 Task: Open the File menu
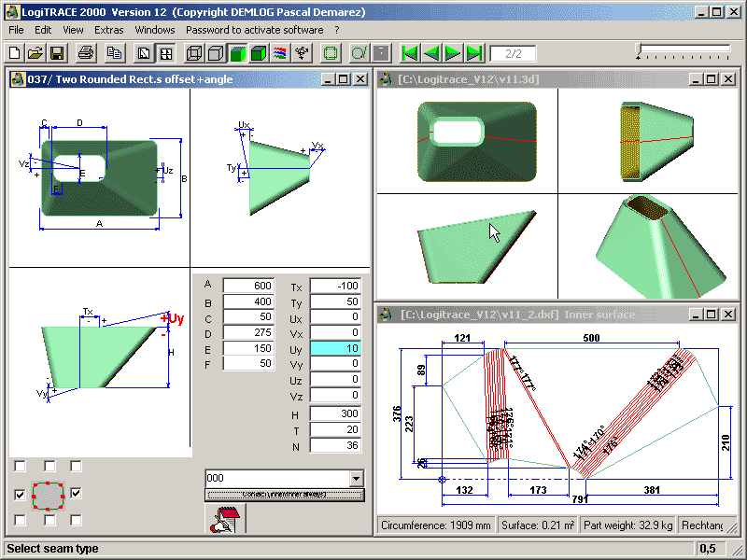[16, 30]
